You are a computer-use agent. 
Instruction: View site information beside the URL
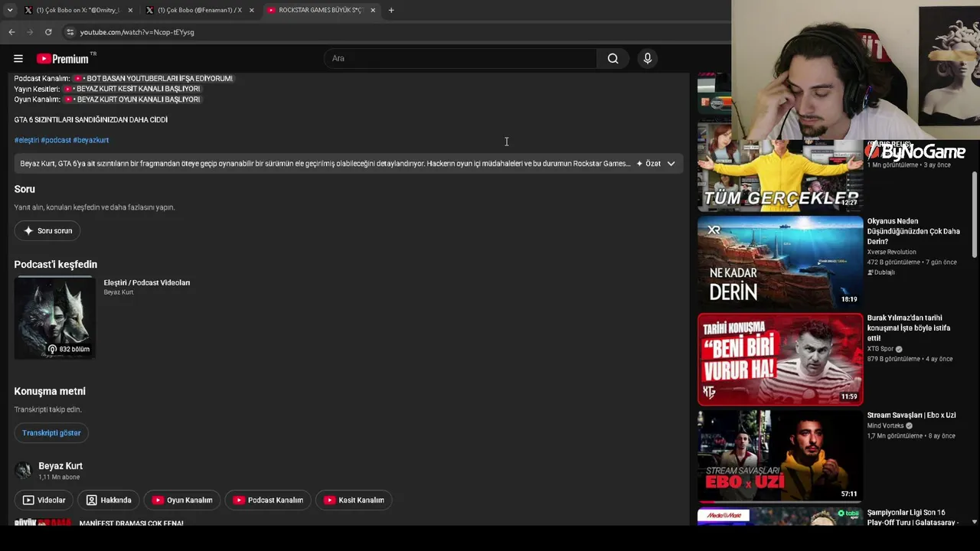coord(70,32)
